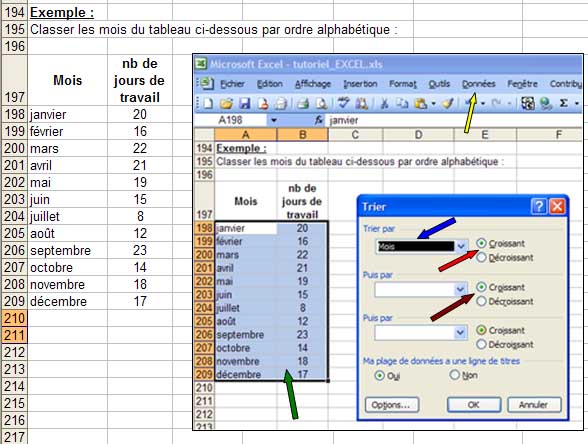Click the A198 Name Box field
The image size is (588, 444).
point(231,120)
